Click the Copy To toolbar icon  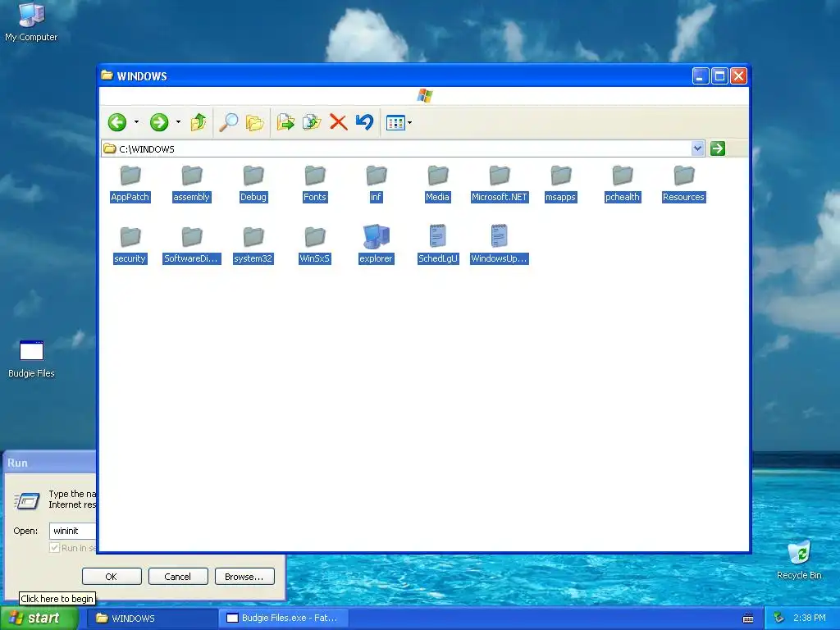(311, 122)
